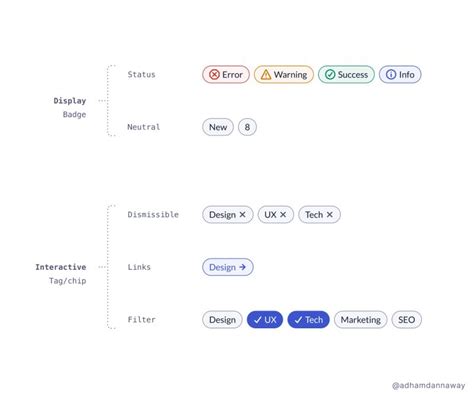Click the arrow icon in Design link chip

(x=243, y=267)
